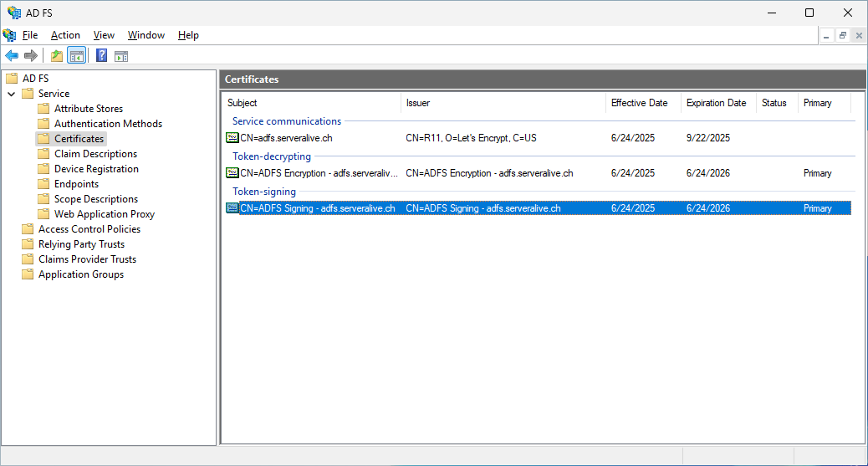
Task: Click folder icon next to Attribute Stores
Action: [43, 108]
